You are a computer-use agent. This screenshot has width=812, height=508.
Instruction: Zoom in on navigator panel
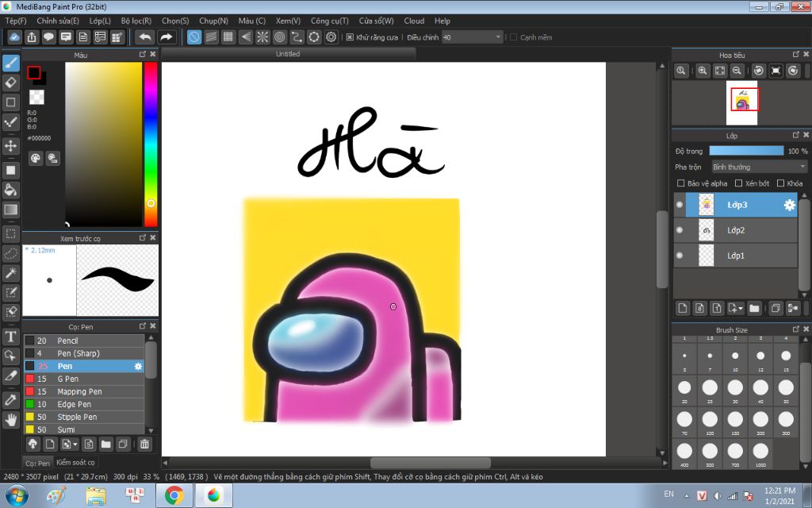703,71
